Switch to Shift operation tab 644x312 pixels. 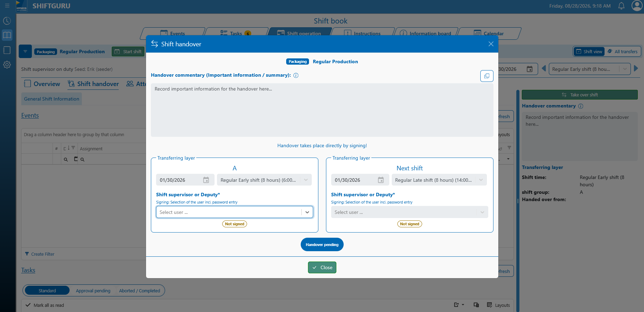tap(299, 34)
